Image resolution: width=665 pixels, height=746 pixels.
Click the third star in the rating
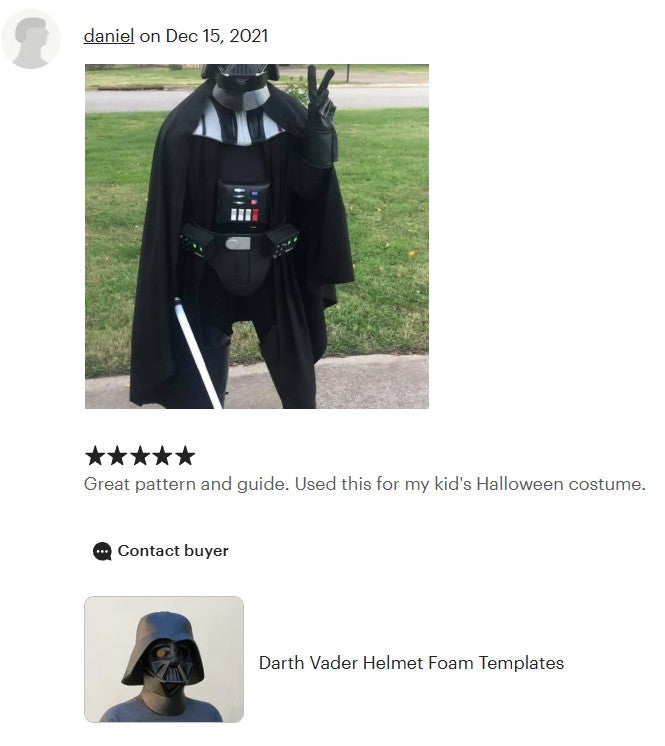[140, 456]
